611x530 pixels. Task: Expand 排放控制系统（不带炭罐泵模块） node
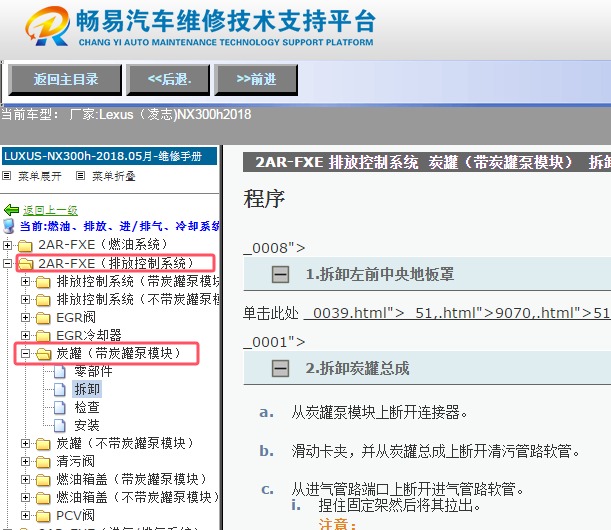tap(25, 299)
